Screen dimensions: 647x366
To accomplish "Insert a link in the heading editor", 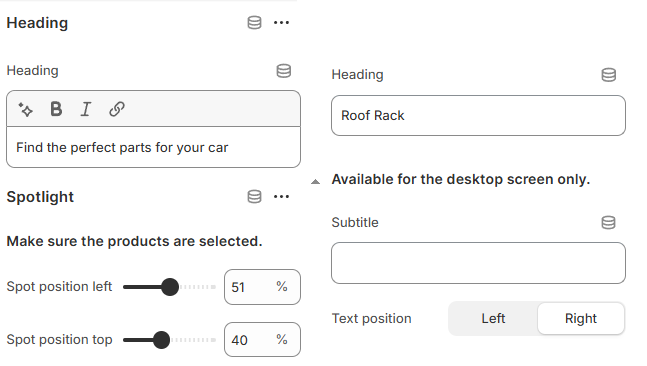I will click(117, 109).
